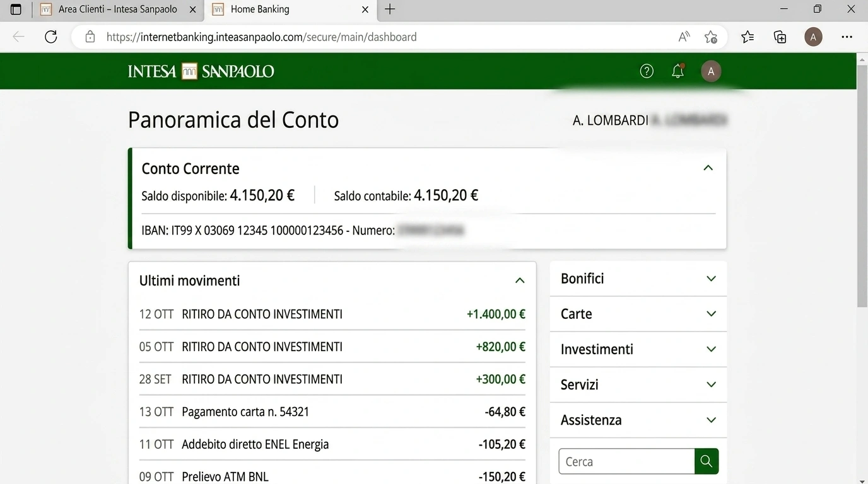Open the 28 SET +300,00 € transaction
The height and width of the screenshot is (484, 868).
(332, 379)
